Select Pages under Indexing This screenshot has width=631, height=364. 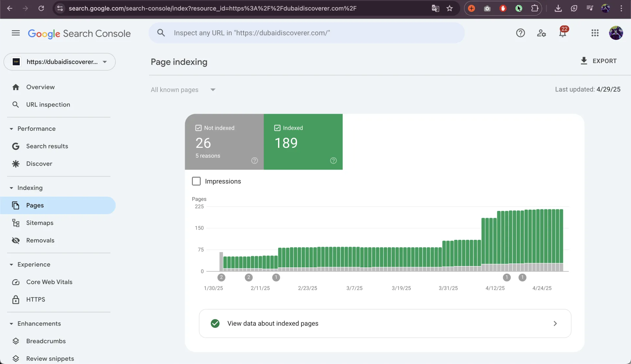pyautogui.click(x=58, y=205)
